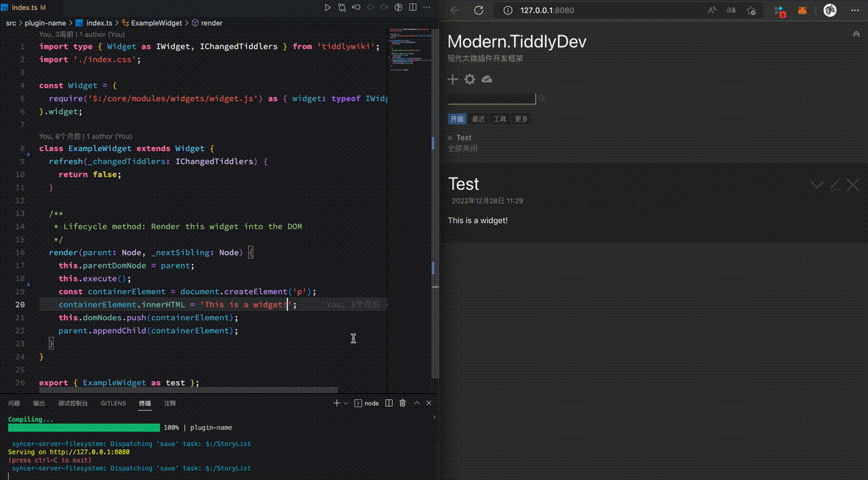The width and height of the screenshot is (868, 480).
Task: Switch to the 问题 panel tab
Action: coord(14,403)
